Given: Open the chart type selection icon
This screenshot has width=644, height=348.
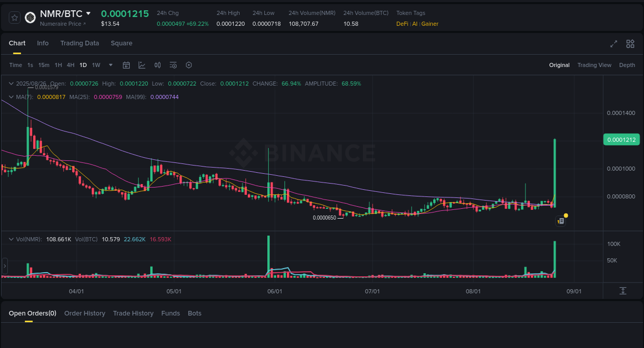Looking at the screenshot, I should point(142,65).
